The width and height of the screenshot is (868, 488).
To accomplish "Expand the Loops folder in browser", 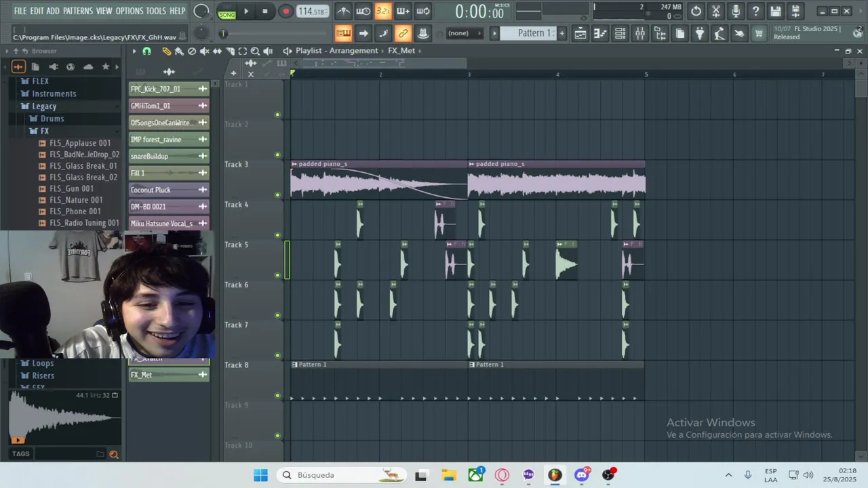I will [37, 363].
